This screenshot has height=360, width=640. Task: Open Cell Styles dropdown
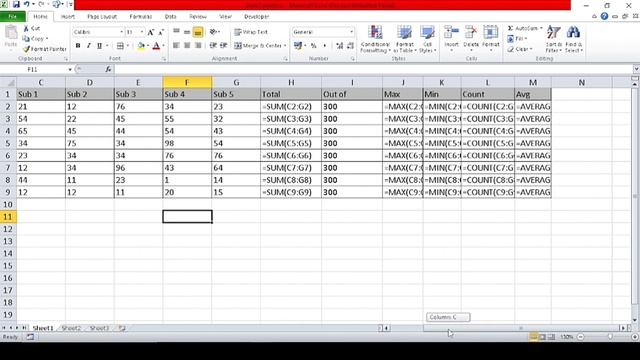(x=427, y=39)
